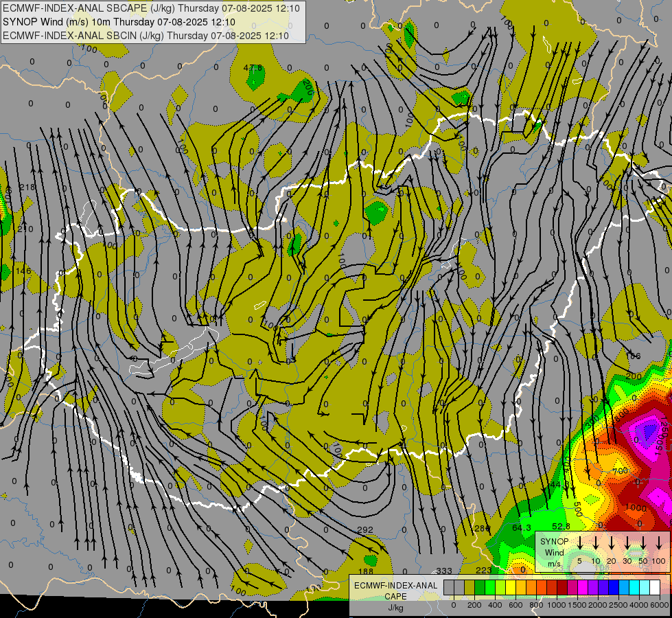Image resolution: width=672 pixels, height=618 pixels.
Task: Pick the magenta CAPE legend swatch
Action: click(x=583, y=587)
